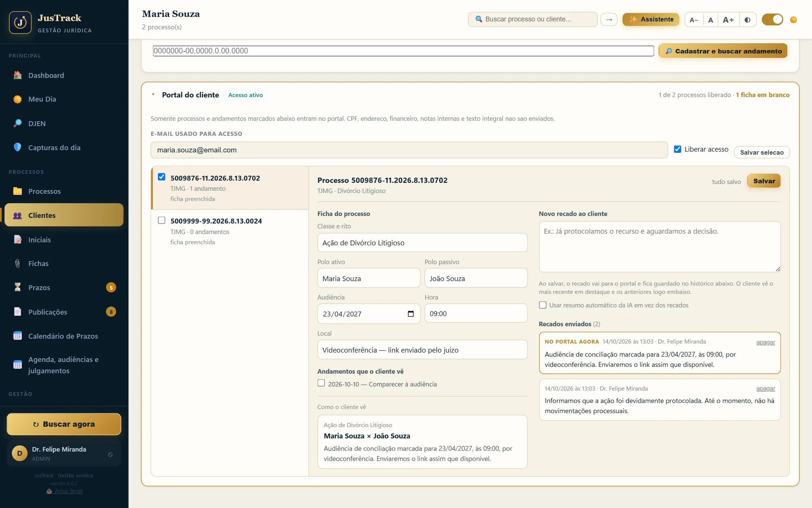Screen dimensions: 812x508
Task: Open Calendário de Prazos
Action: pos(64,336)
